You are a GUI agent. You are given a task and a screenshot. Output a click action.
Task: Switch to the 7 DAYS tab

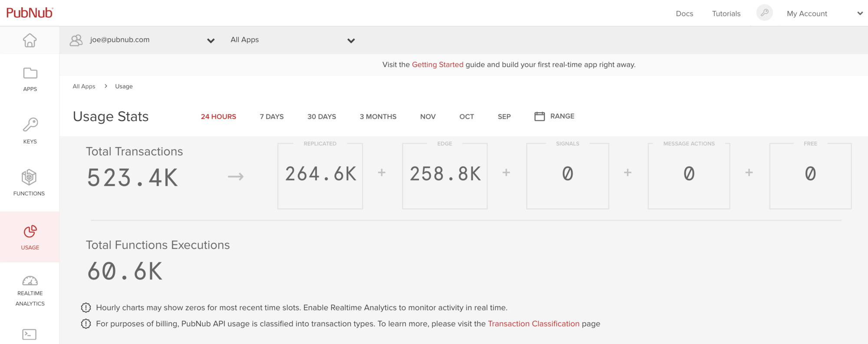272,116
